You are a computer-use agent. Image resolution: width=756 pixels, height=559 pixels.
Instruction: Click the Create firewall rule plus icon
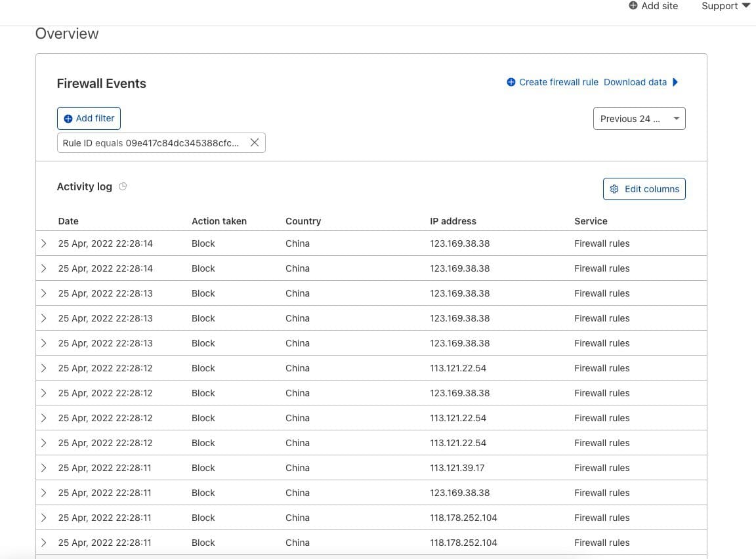511,82
